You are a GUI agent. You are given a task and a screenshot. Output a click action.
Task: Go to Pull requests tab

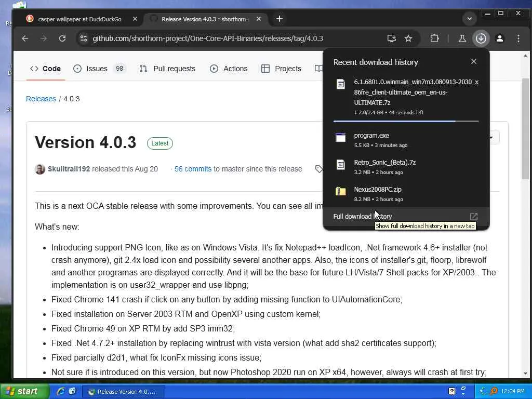click(x=168, y=69)
